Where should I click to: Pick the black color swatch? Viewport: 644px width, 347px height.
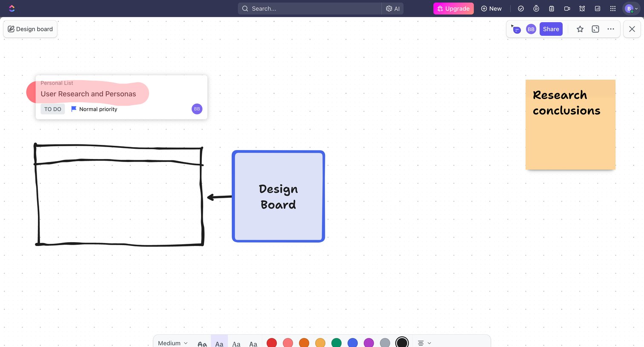pyautogui.click(x=402, y=342)
